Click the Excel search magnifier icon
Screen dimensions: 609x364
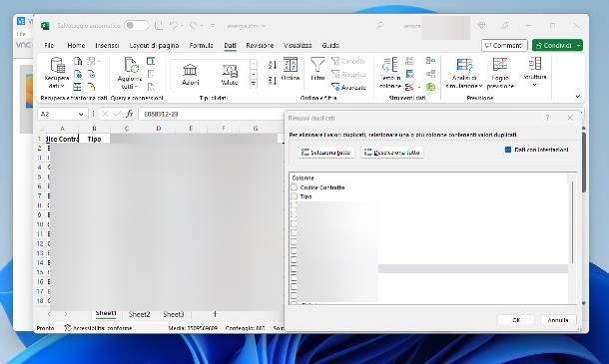(379, 26)
